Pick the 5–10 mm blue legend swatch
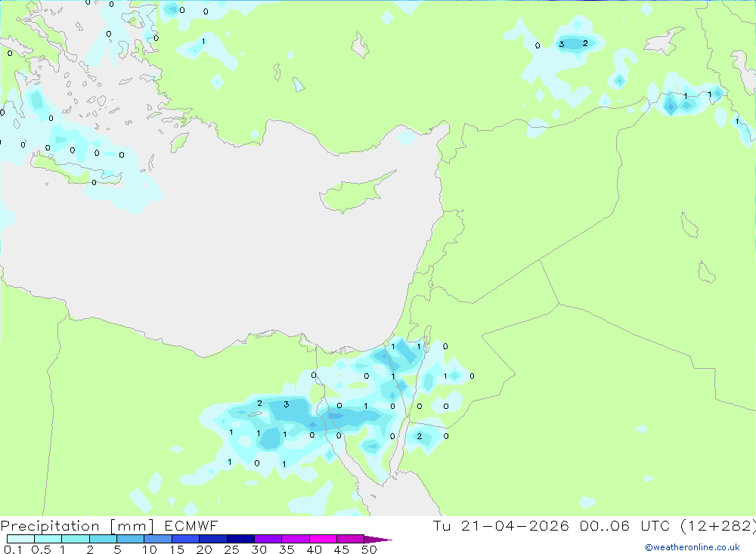Screen dimensions: 756x554 [x=130, y=539]
